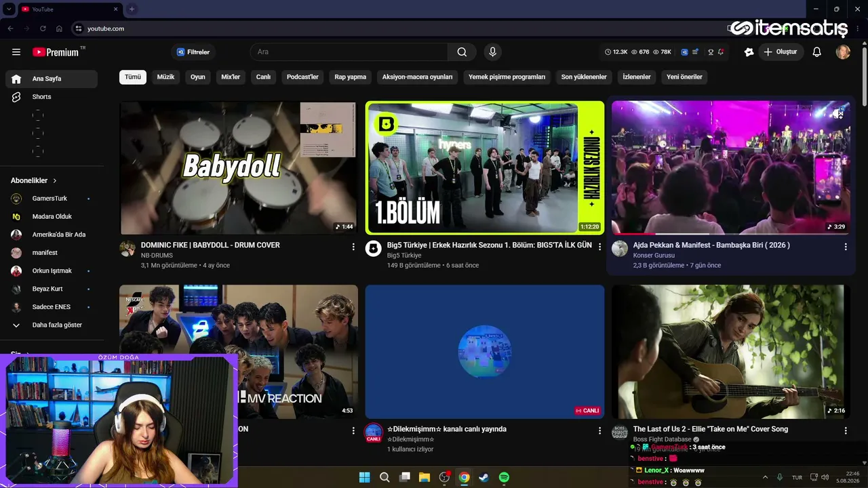Expand the Abonelikler section chevron

55,181
